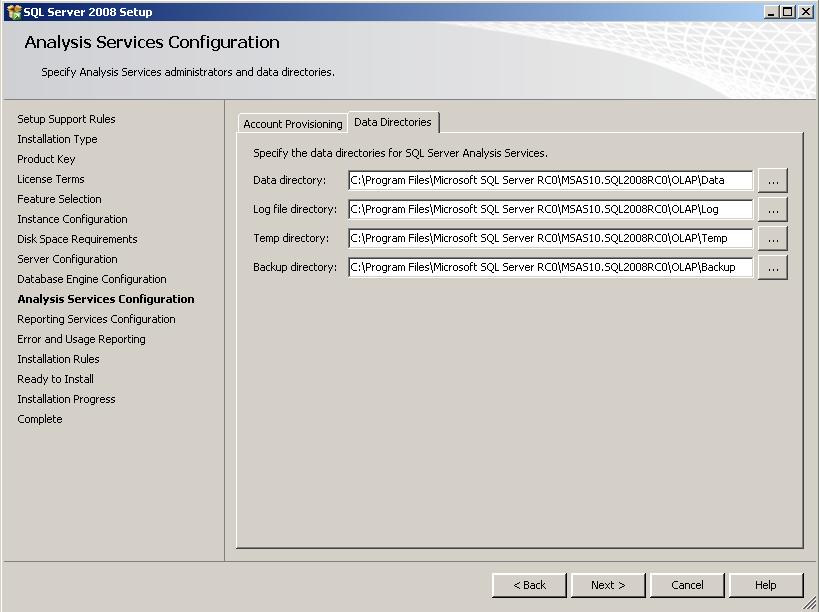The image size is (819, 612).
Task: Browse for the Temp directory folder
Action: [773, 239]
